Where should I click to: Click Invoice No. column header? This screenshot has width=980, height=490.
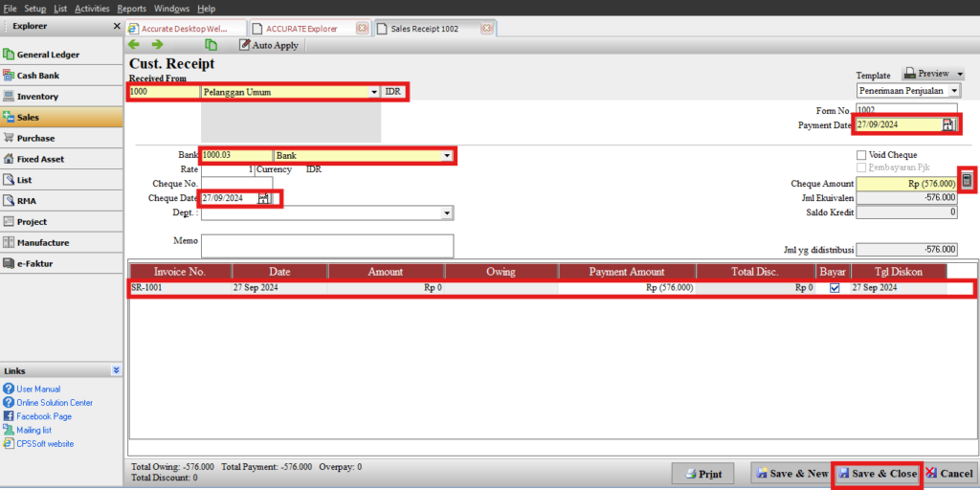tap(180, 272)
